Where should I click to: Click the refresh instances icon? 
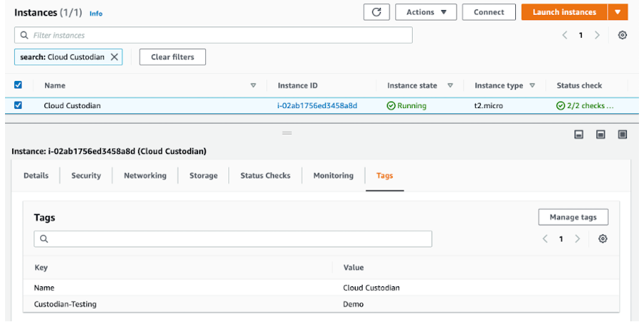pyautogui.click(x=376, y=12)
